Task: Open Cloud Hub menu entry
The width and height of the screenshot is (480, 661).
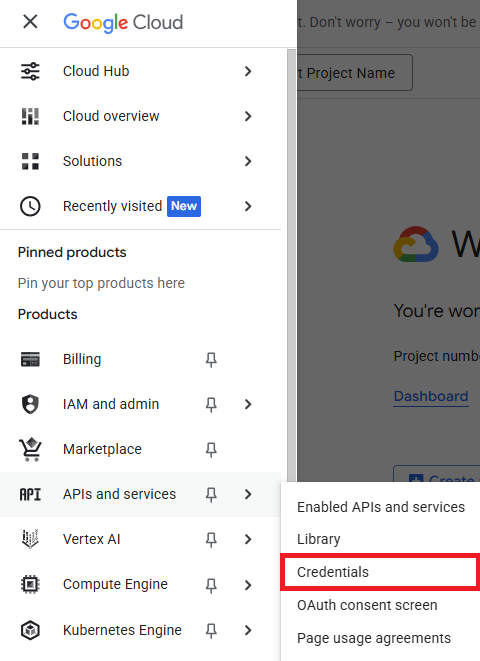Action: pos(140,71)
